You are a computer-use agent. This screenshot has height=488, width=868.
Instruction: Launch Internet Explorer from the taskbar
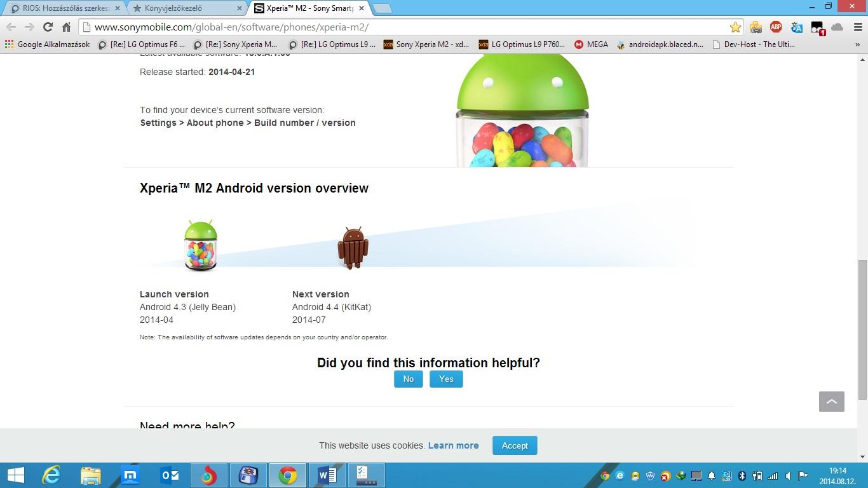click(x=51, y=475)
